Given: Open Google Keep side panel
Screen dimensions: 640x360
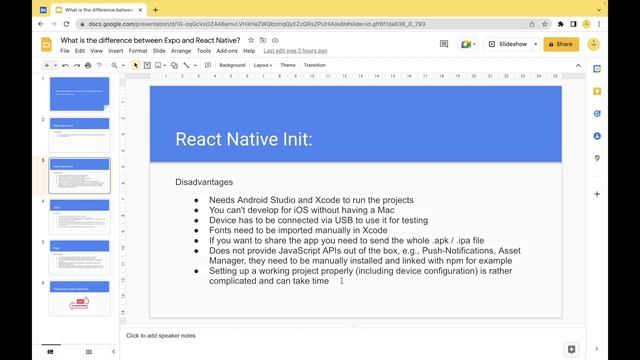Looking at the screenshot, I should [x=597, y=91].
